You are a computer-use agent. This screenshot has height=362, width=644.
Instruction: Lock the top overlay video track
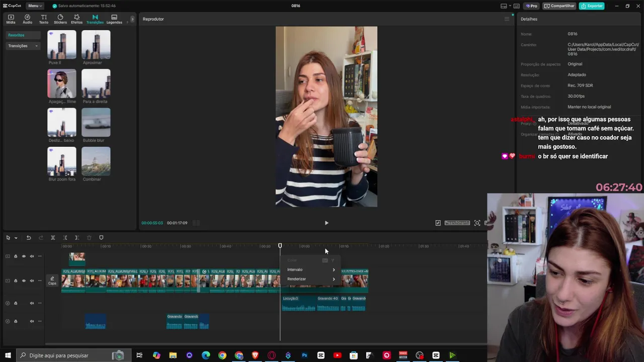click(16, 256)
